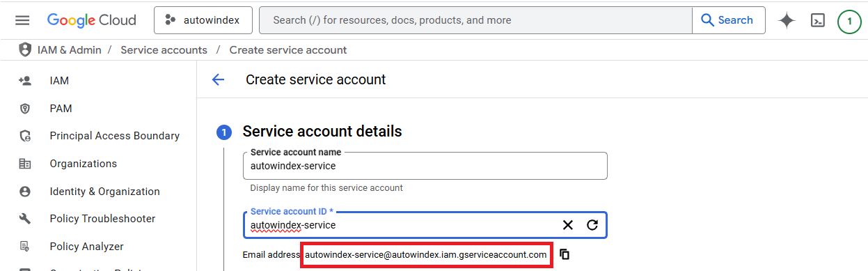
Task: Select the Identity & Organization person icon
Action: point(25,192)
